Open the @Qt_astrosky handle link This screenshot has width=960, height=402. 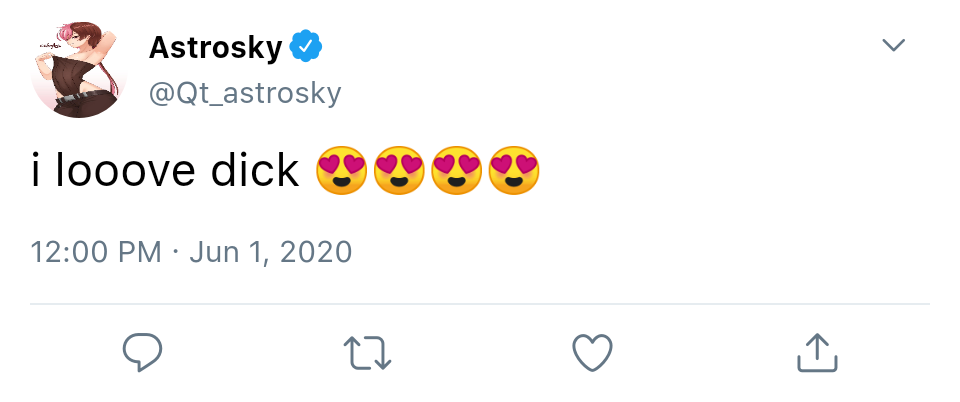(x=245, y=93)
